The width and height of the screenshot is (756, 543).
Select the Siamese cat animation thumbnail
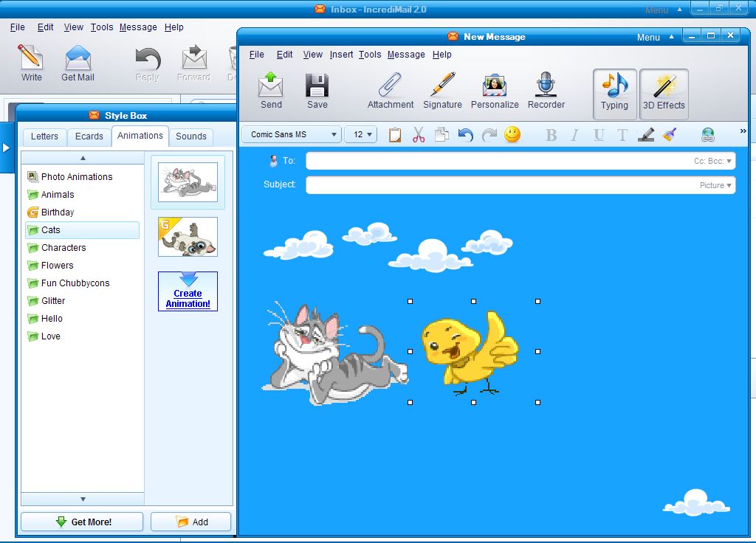(x=188, y=237)
